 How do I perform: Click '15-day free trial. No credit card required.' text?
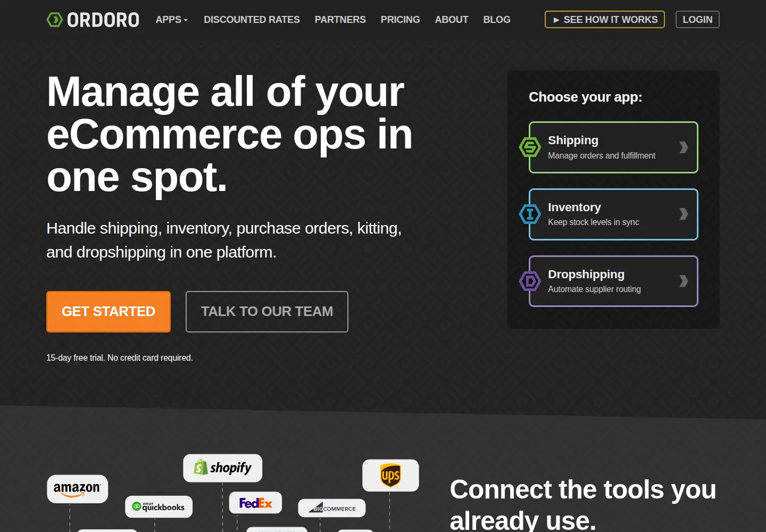pos(120,358)
